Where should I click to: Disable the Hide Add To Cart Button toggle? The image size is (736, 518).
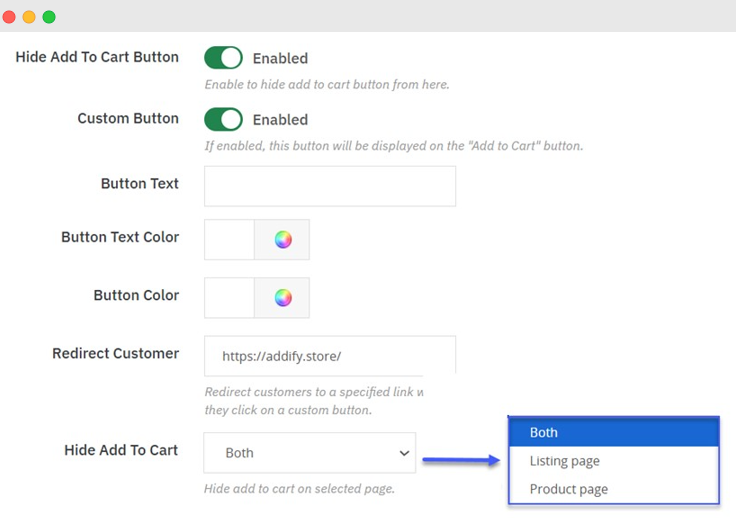(x=223, y=58)
